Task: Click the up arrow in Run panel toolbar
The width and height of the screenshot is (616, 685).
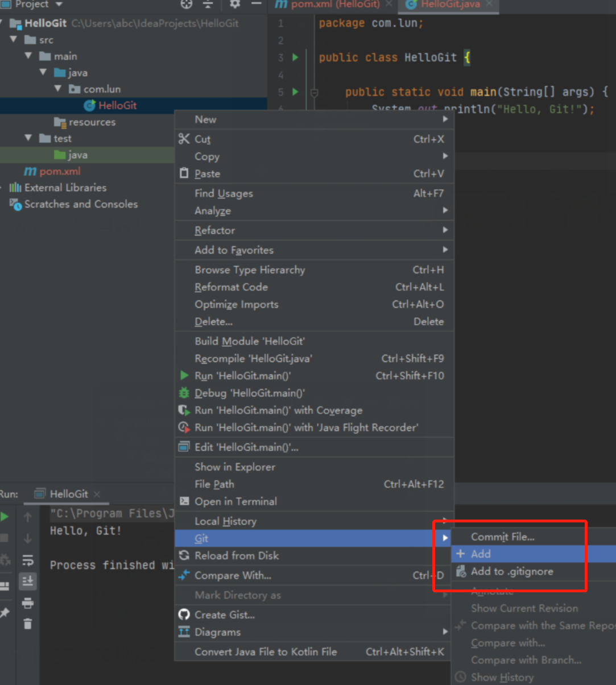Action: coord(28,517)
